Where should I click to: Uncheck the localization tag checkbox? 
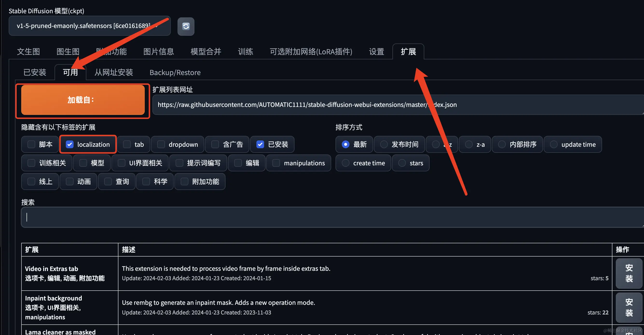coord(70,144)
